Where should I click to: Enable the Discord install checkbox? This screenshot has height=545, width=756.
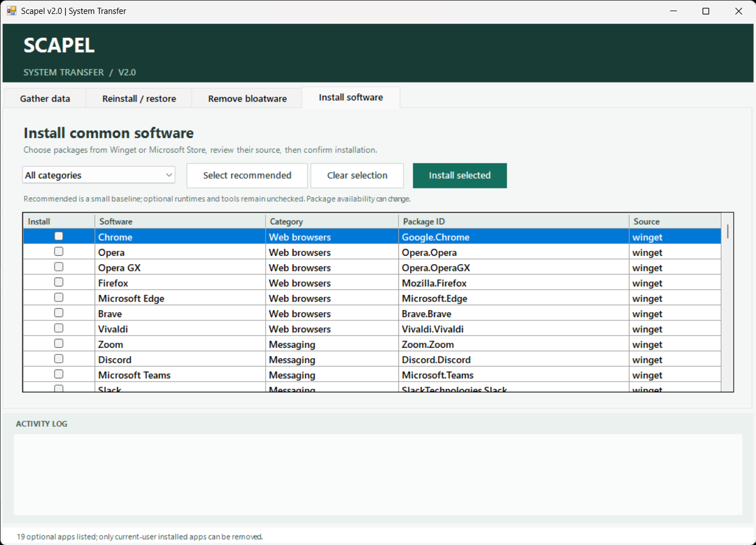[58, 359]
